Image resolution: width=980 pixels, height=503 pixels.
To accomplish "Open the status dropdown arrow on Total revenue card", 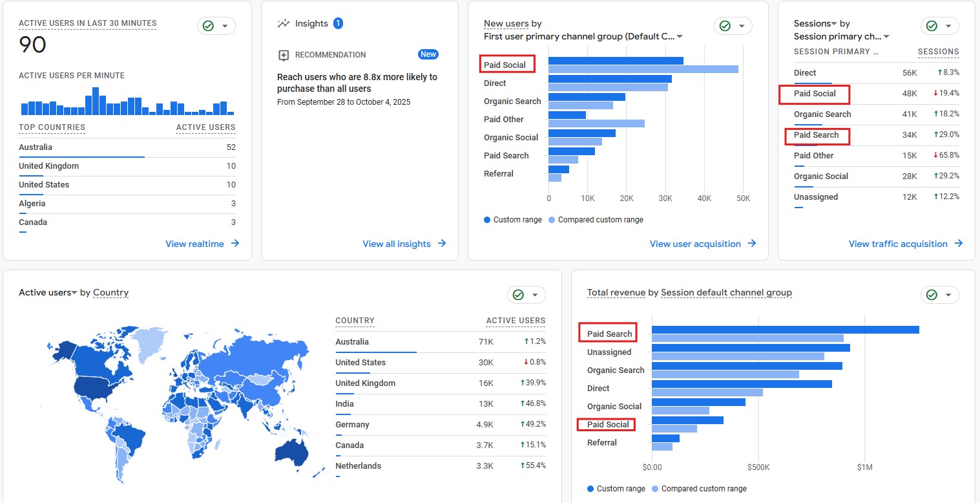I will point(948,295).
